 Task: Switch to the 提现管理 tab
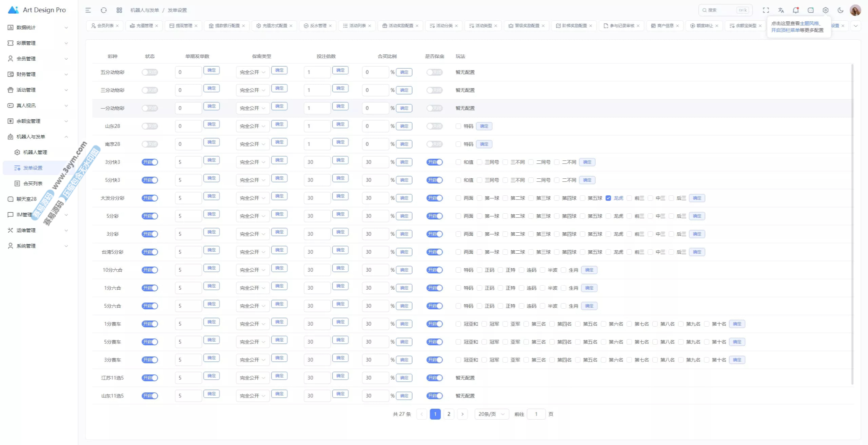point(183,26)
